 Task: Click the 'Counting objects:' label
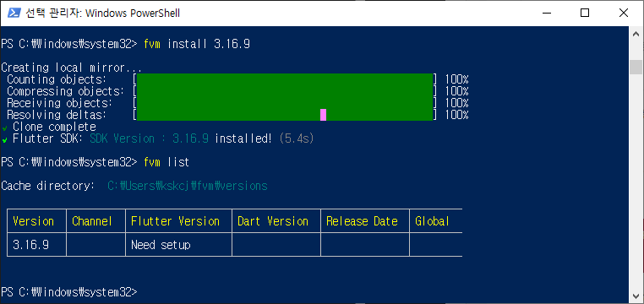point(57,79)
